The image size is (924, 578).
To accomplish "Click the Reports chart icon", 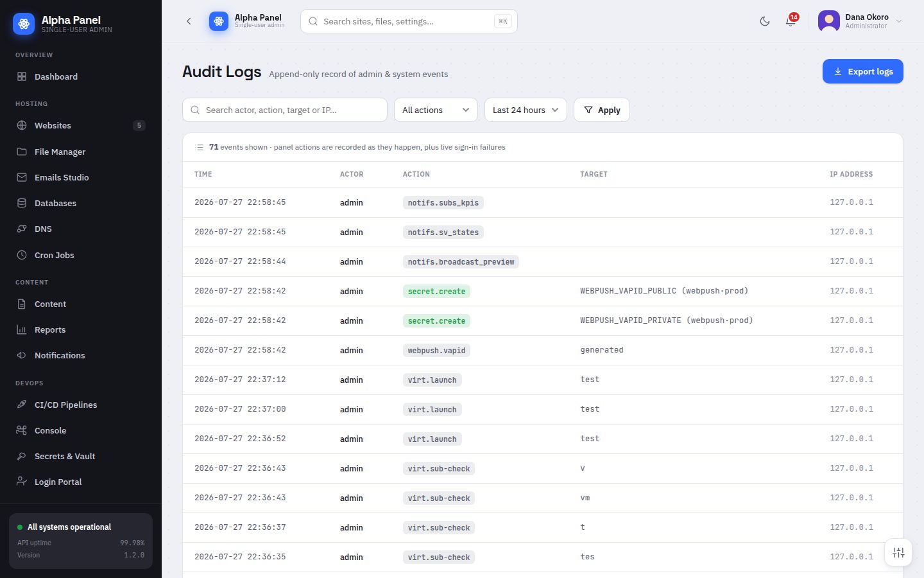I will coord(22,329).
